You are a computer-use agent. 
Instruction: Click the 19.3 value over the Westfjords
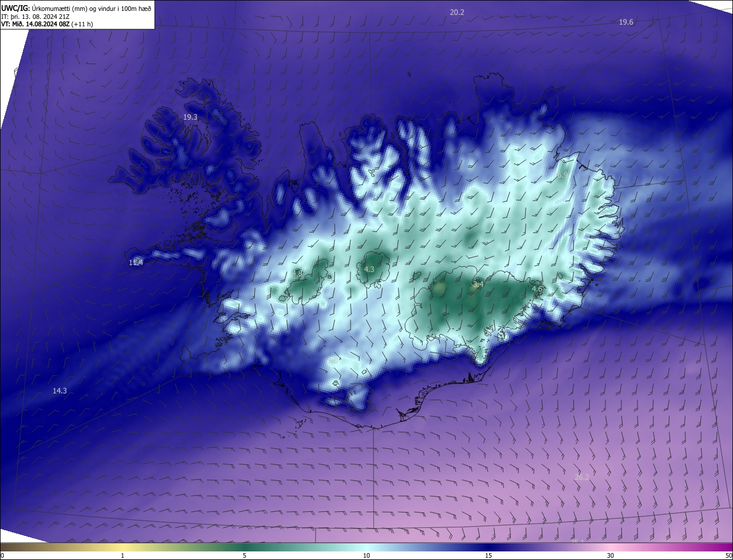click(190, 117)
